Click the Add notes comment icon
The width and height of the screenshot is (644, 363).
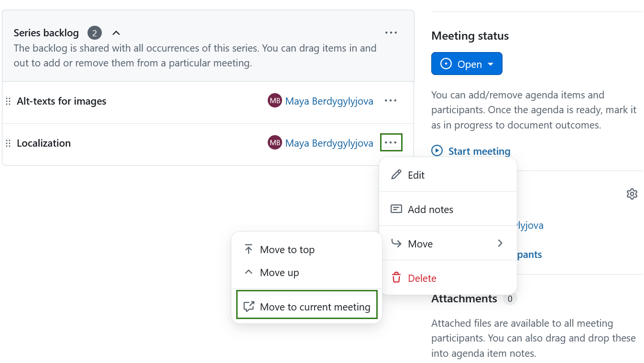396,209
